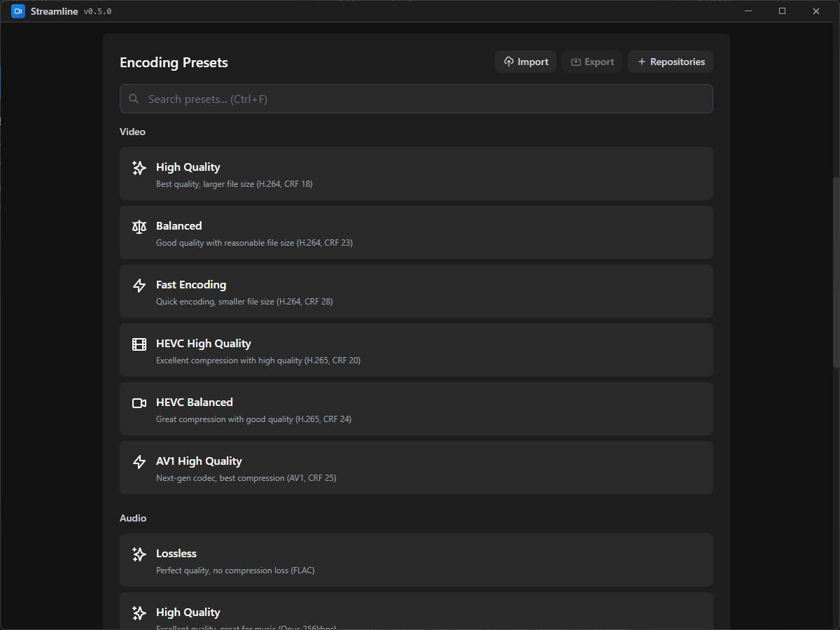Export the encoding presets
This screenshot has width=840, height=630.
[592, 62]
